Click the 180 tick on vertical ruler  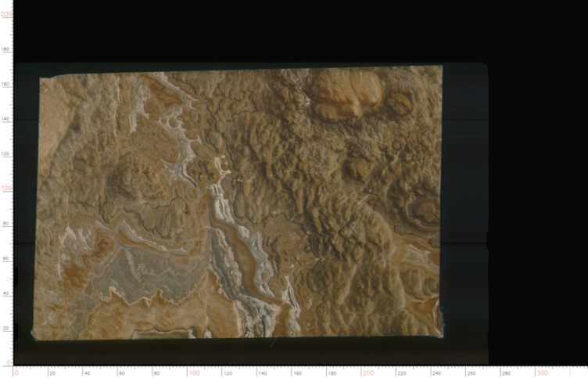[x=5, y=49]
